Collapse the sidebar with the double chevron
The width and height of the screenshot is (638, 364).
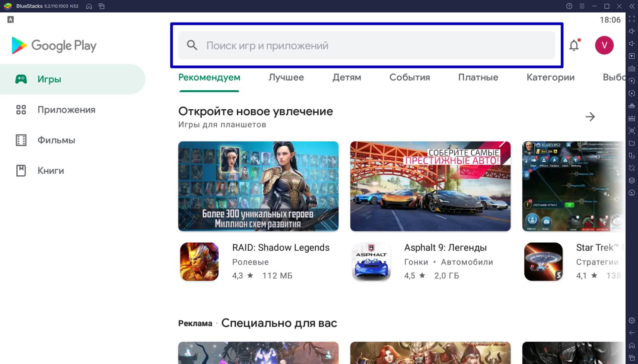tap(632, 6)
